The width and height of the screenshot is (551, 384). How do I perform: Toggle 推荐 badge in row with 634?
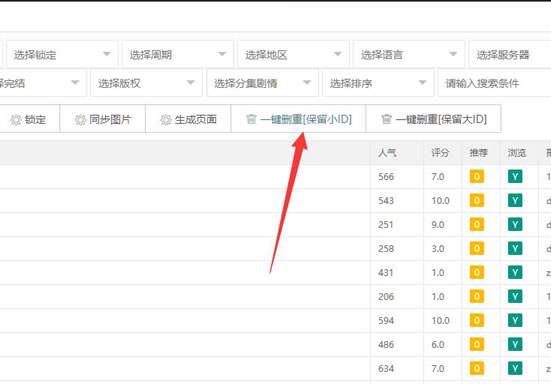coord(477,369)
